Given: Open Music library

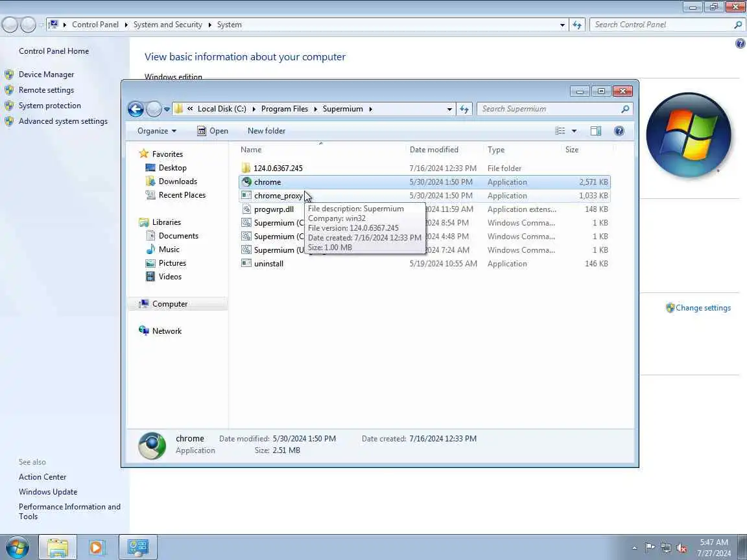Looking at the screenshot, I should [x=169, y=250].
